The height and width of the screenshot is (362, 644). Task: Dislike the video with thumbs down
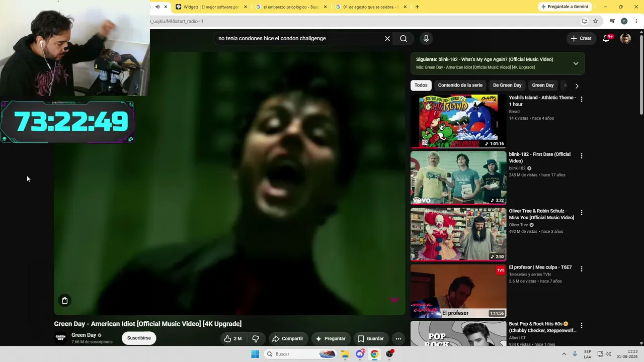coord(256,338)
